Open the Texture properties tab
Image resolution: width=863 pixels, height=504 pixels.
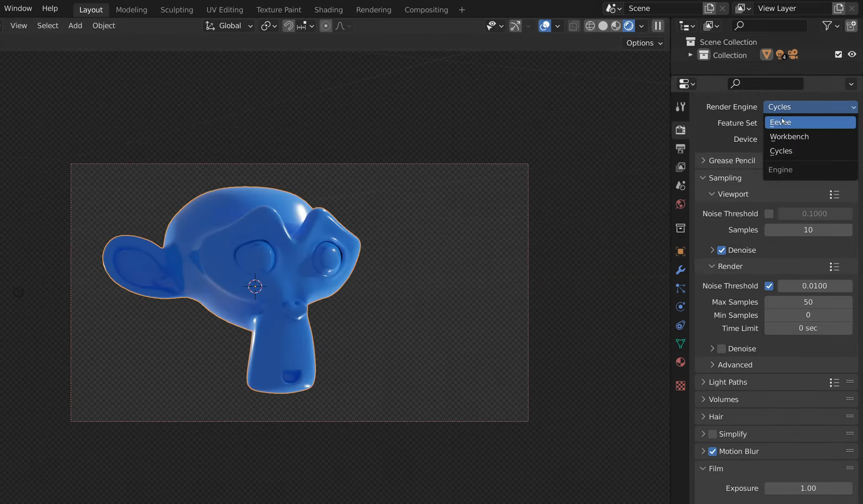point(680,386)
